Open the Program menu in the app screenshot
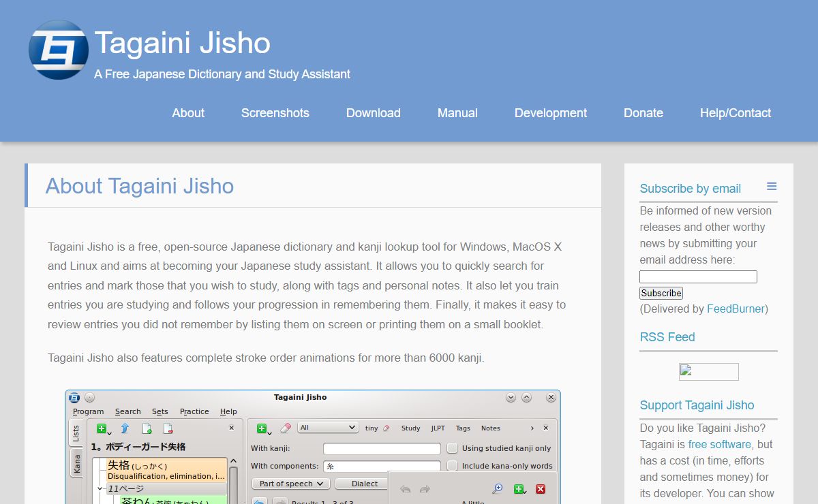The height and width of the screenshot is (504, 818). 89,411
